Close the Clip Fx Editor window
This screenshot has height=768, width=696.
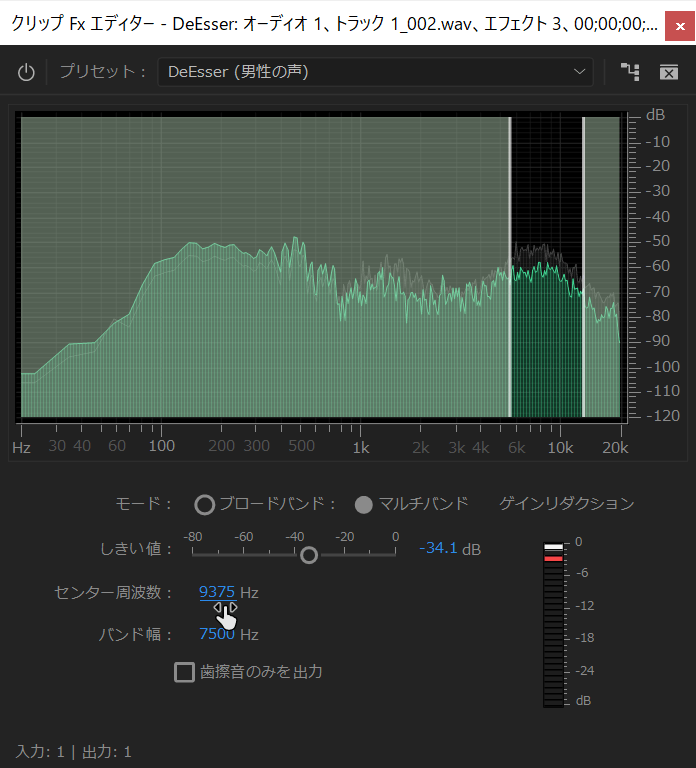680,26
